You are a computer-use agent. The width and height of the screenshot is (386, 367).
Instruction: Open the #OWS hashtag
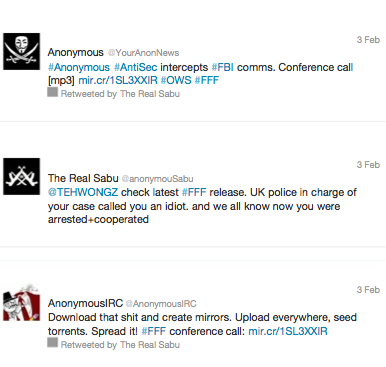[x=176, y=80]
